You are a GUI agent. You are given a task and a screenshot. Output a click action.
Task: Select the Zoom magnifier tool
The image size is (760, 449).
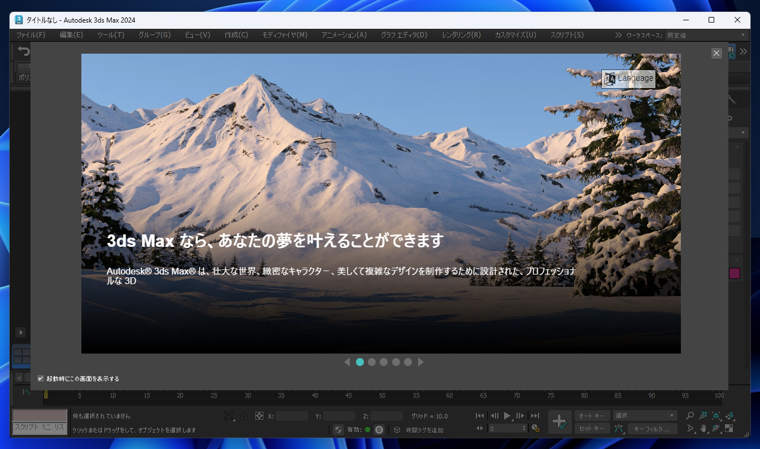click(x=690, y=416)
